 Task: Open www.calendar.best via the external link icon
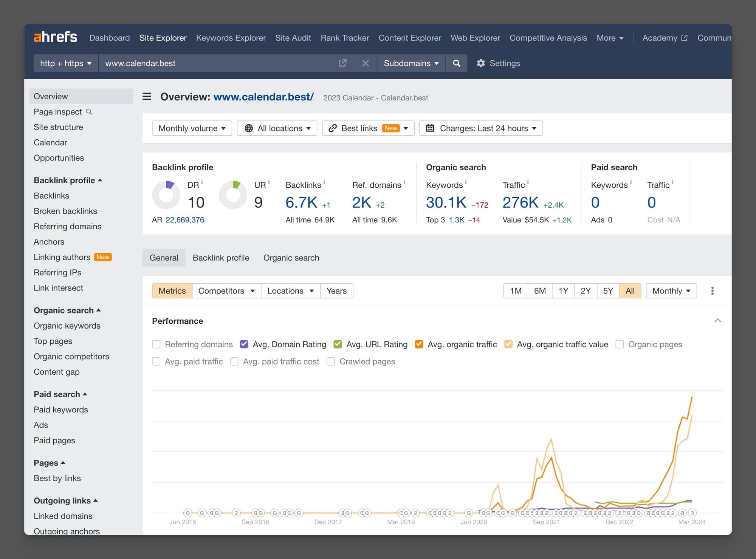342,63
